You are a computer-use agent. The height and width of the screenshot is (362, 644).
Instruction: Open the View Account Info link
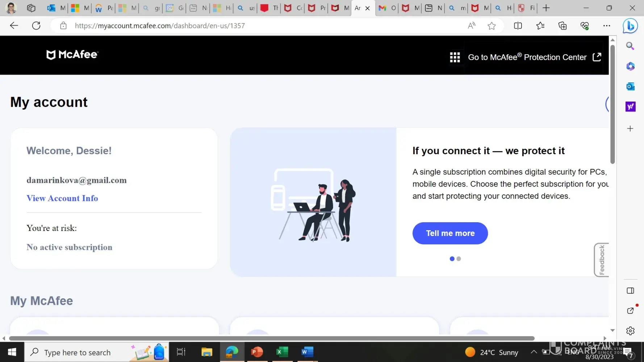click(62, 198)
